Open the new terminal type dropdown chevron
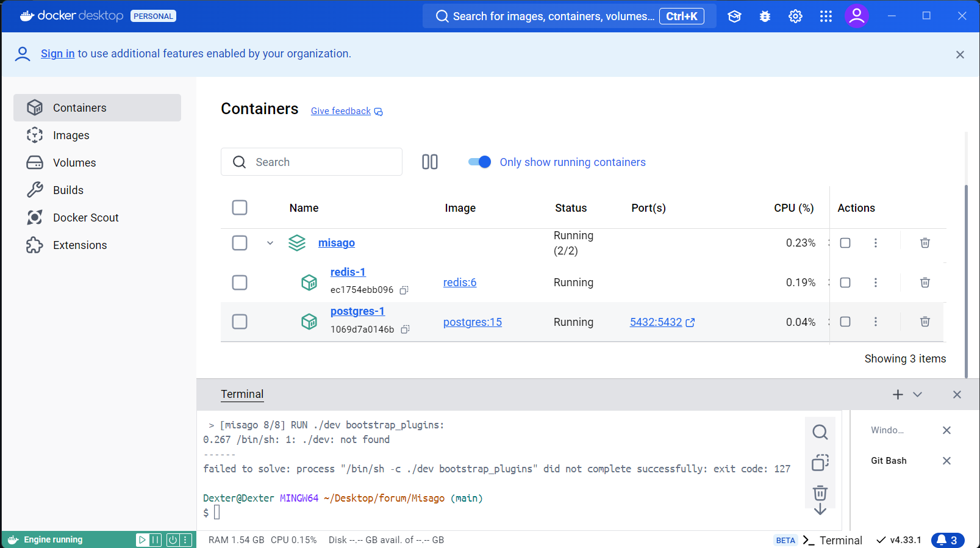 pos(917,395)
